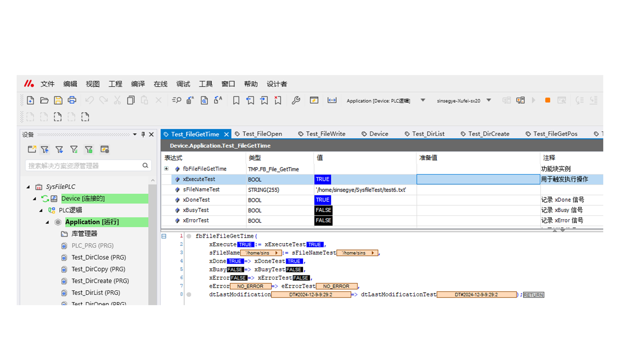
Task: Collapse the code block at line 1
Action: (164, 236)
